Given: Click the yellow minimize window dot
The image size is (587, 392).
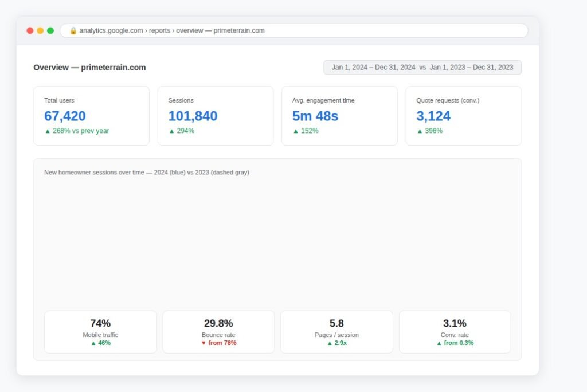Looking at the screenshot, I should [x=40, y=31].
